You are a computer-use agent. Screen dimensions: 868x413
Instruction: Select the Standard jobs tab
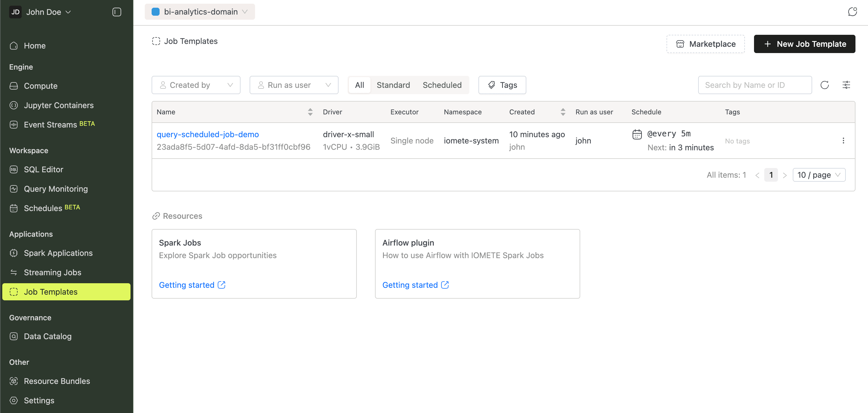[x=393, y=85]
